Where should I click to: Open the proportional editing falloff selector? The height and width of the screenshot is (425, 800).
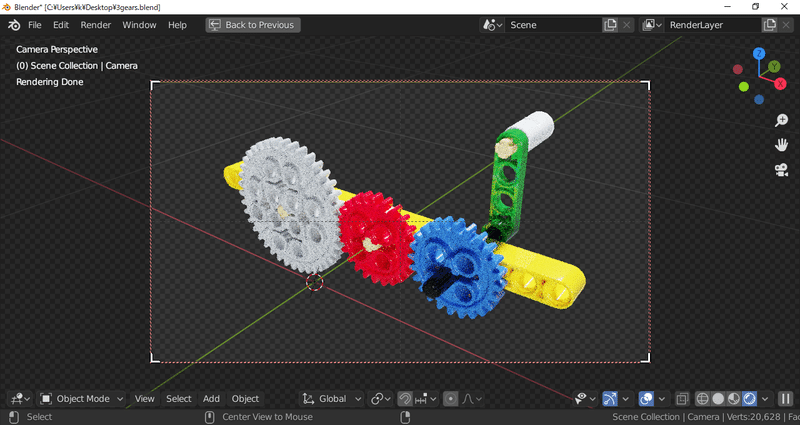point(472,399)
